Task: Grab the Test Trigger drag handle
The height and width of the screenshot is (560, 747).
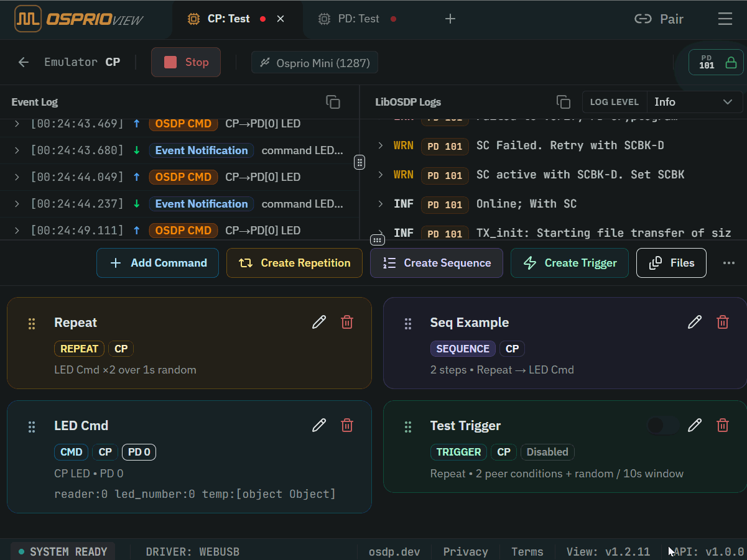Action: coord(408,426)
